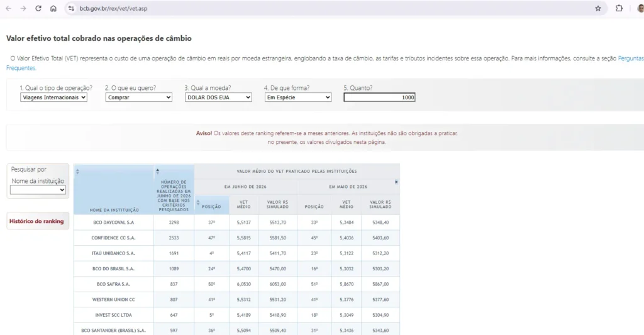644x335 pixels.
Task: Click May VET value 5,3776
Action: point(347,300)
